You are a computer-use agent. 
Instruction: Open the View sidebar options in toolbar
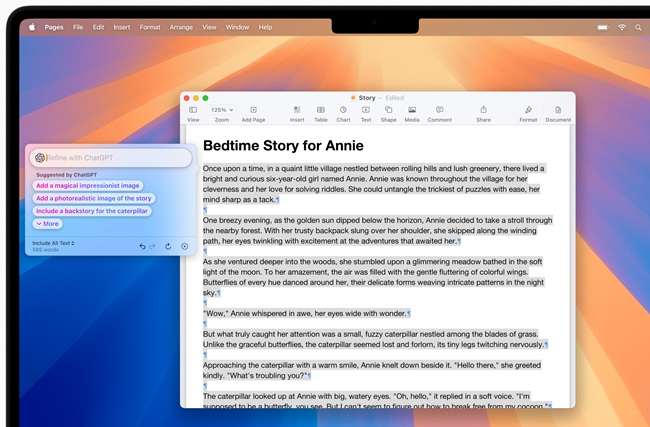[x=193, y=110]
